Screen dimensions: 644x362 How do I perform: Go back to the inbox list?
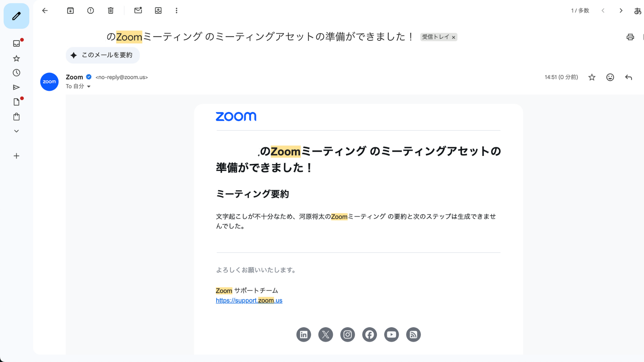click(x=45, y=11)
